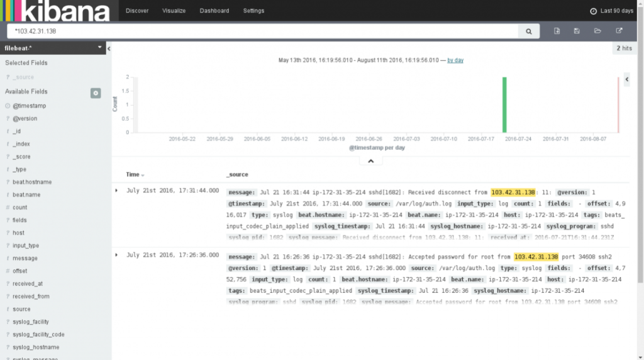Click the Save Search icon
The width and height of the screenshot is (644, 360).
click(577, 31)
